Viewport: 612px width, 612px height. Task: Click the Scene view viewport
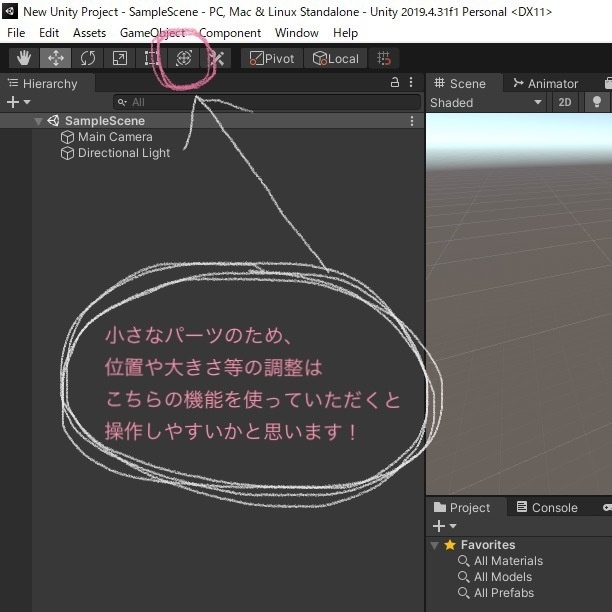pyautogui.click(x=519, y=304)
